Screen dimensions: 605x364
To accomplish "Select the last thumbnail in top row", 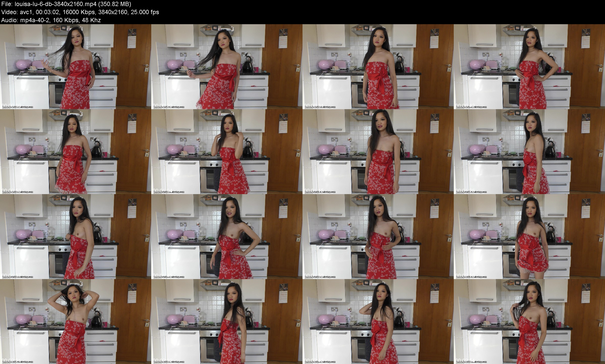I will (x=529, y=67).
